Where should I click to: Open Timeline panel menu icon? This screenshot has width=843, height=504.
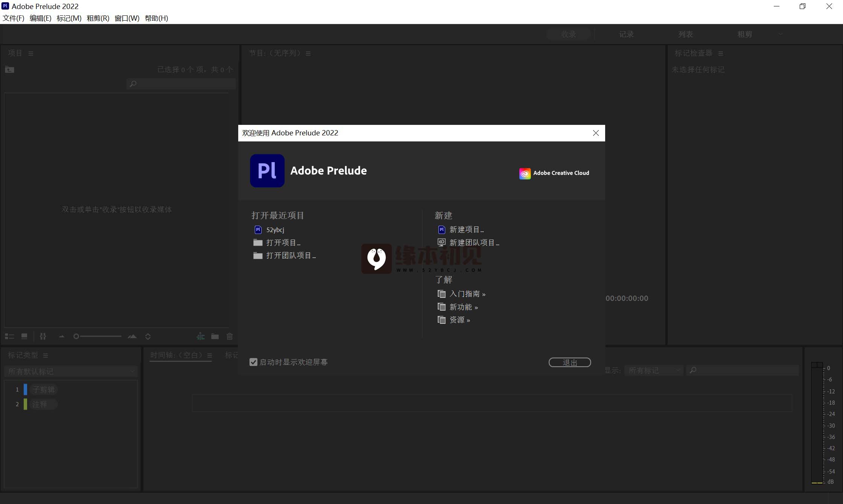(x=210, y=355)
